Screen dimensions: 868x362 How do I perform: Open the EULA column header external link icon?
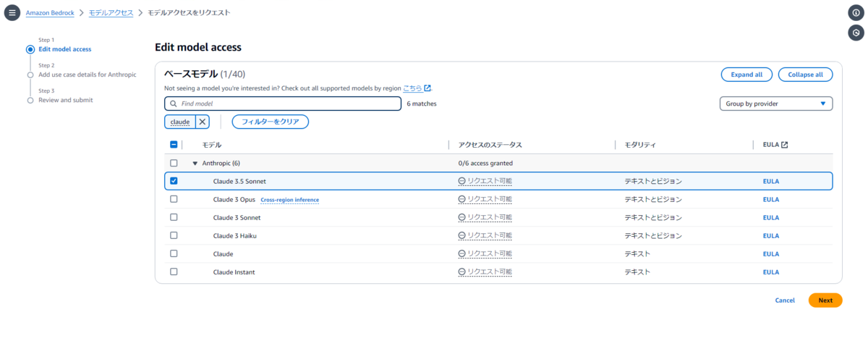[784, 145]
